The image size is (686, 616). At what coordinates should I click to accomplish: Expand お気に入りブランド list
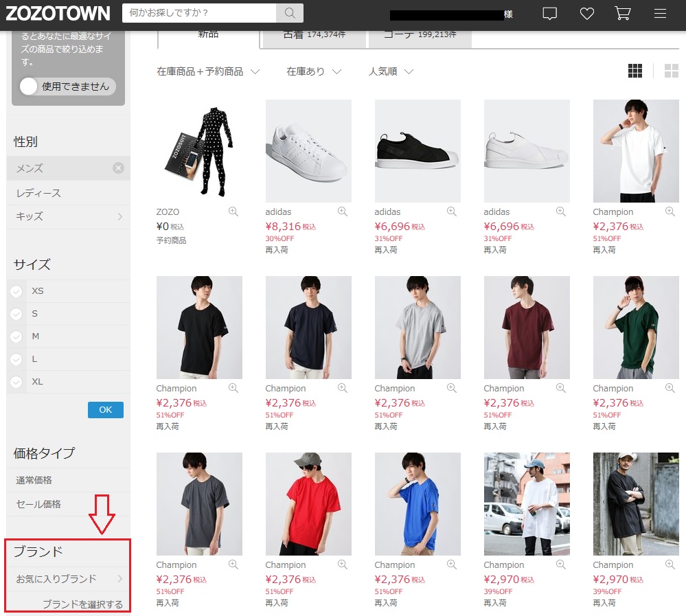tap(69, 579)
